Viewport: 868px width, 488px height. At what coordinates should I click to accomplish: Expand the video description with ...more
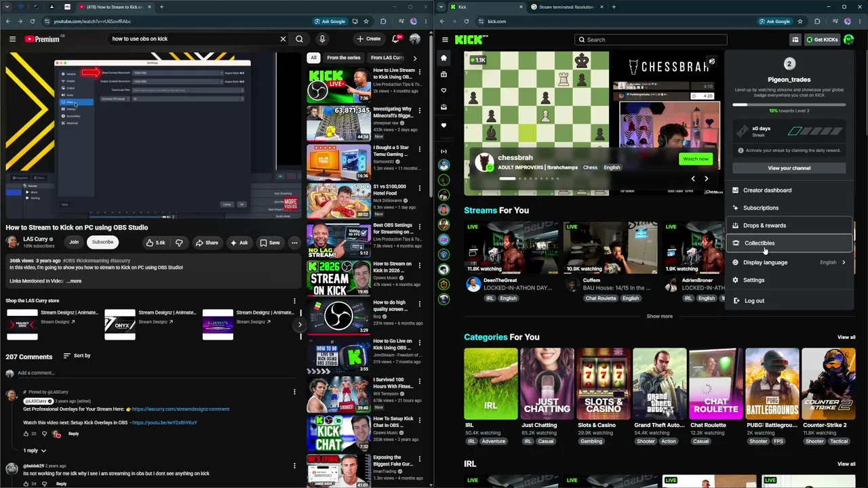(x=74, y=281)
